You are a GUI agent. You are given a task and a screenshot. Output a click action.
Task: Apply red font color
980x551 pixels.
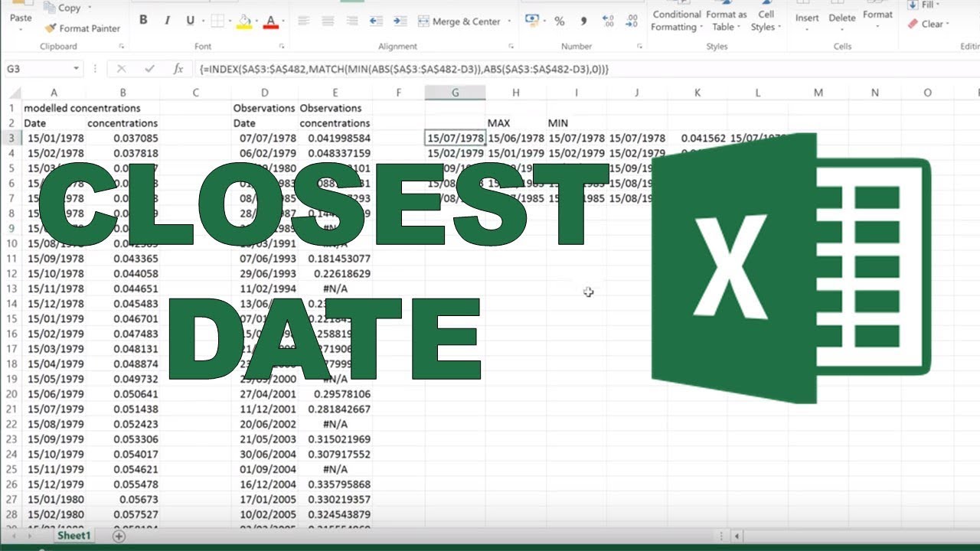pyautogui.click(x=270, y=21)
